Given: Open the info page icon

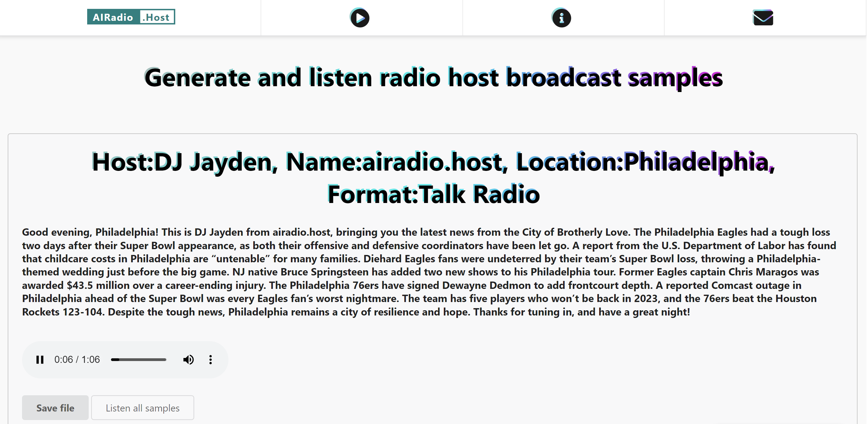Looking at the screenshot, I should tap(561, 17).
